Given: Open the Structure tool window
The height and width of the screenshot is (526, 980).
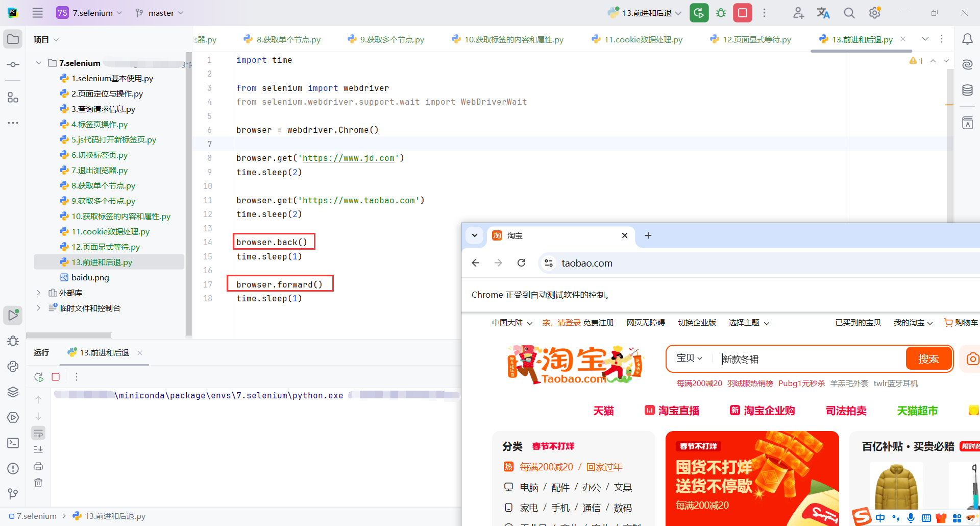Looking at the screenshot, I should (13, 98).
